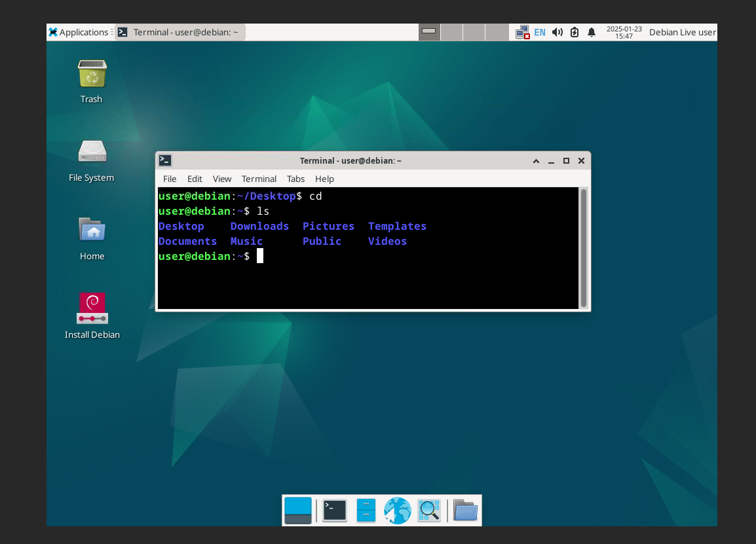
Task: Expand the Debian Live user menu
Action: pos(682,32)
